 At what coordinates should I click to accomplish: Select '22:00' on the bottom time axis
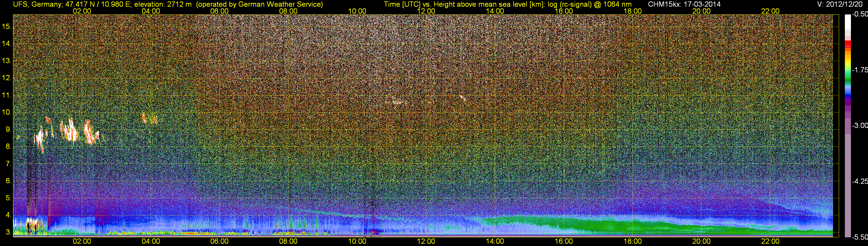[770, 241]
